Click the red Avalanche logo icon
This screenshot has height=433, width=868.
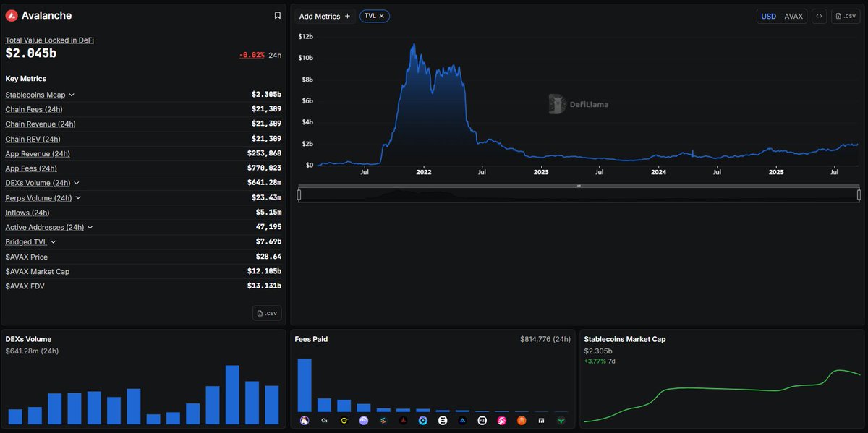pos(12,15)
